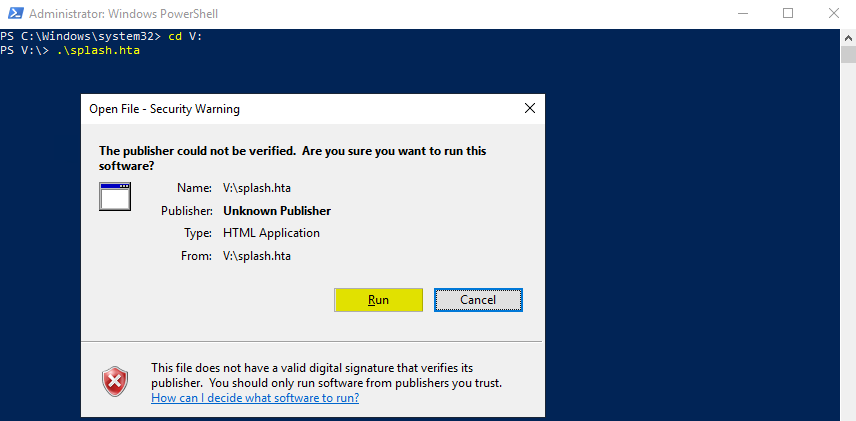Open 'How can I decide what software to run?' link
Viewport: 856px width, 421px height.
(x=255, y=398)
